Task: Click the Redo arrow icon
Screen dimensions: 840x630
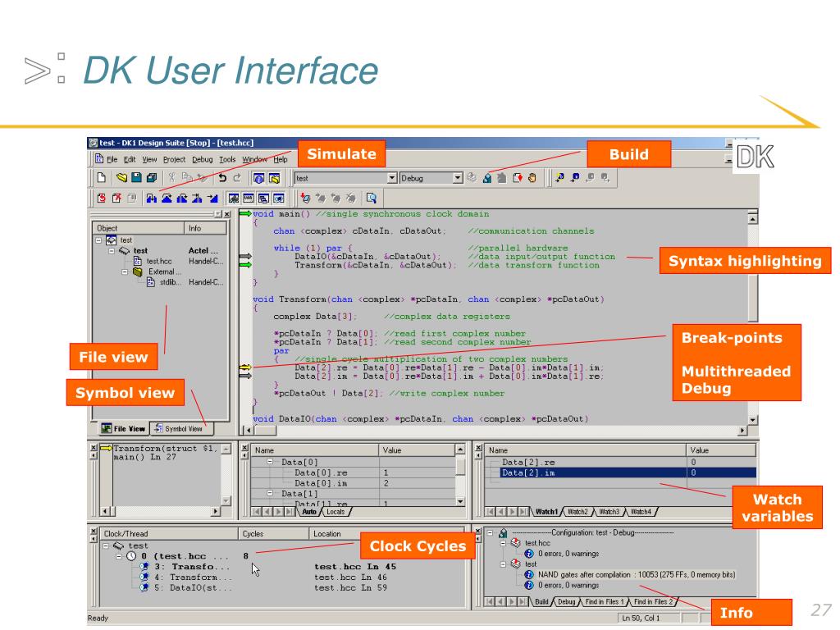Action: point(237,178)
